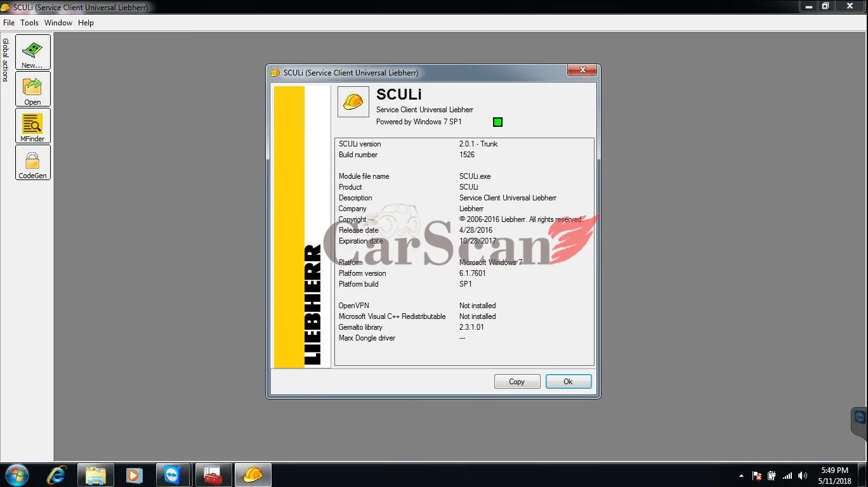Close the SCULi about dialog
The height and width of the screenshot is (487, 868).
582,70
